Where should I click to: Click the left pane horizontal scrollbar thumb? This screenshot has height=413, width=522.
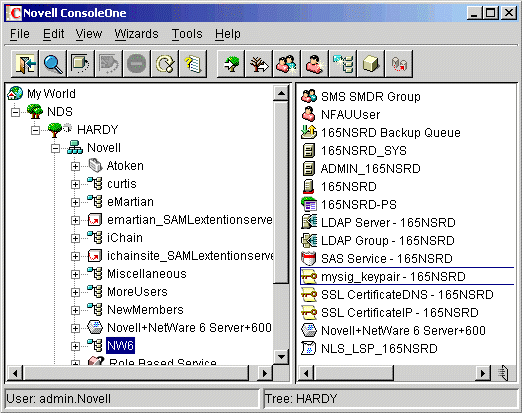(136, 373)
